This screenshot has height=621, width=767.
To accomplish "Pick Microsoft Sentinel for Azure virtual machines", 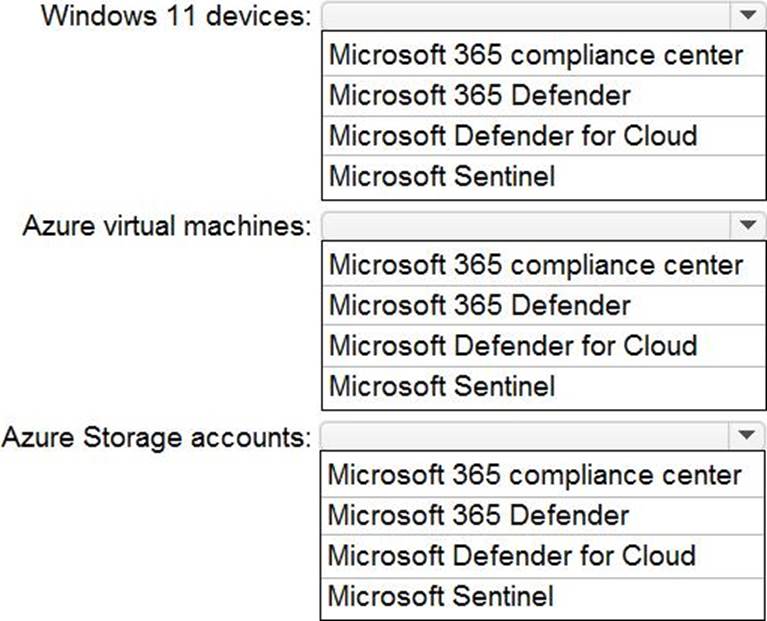I will tap(441, 387).
